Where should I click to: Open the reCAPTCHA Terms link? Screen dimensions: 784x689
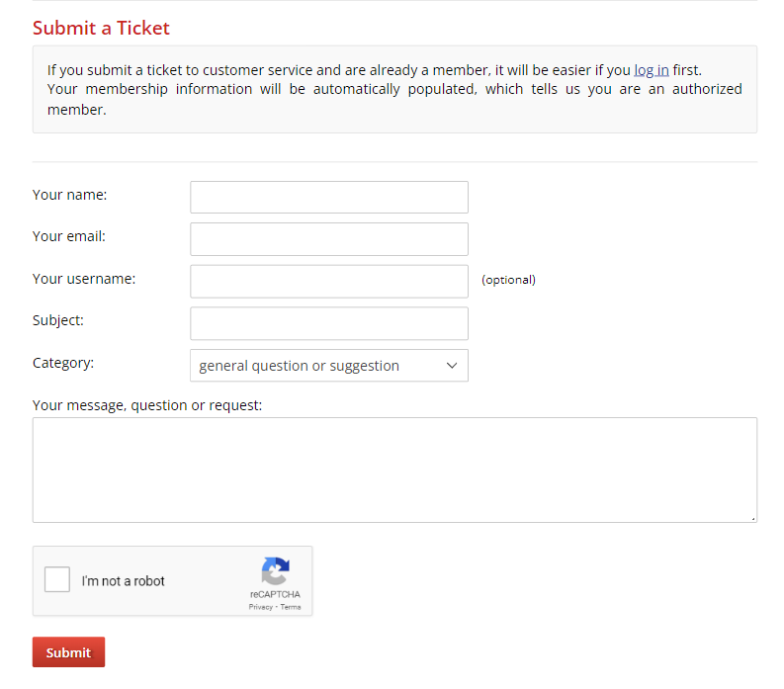point(291,607)
